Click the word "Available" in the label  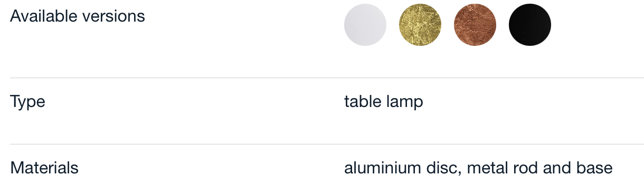click(44, 16)
